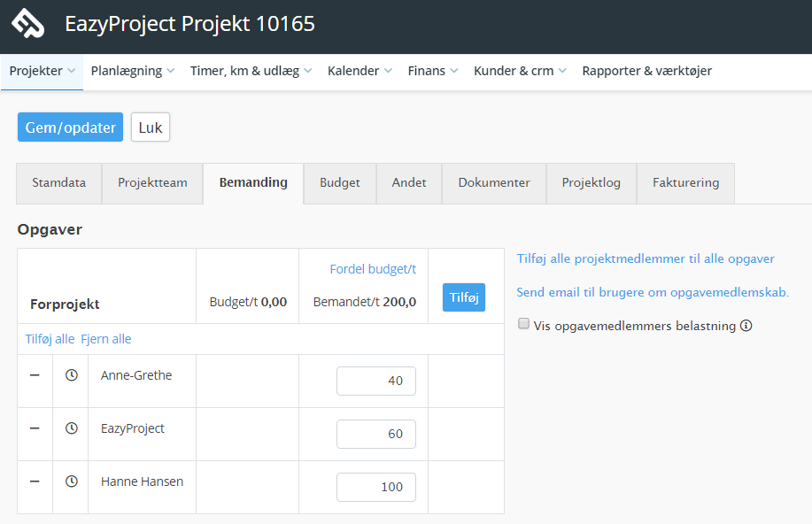The image size is (812, 524).
Task: Click the EazyProject logo icon
Action: (28, 24)
